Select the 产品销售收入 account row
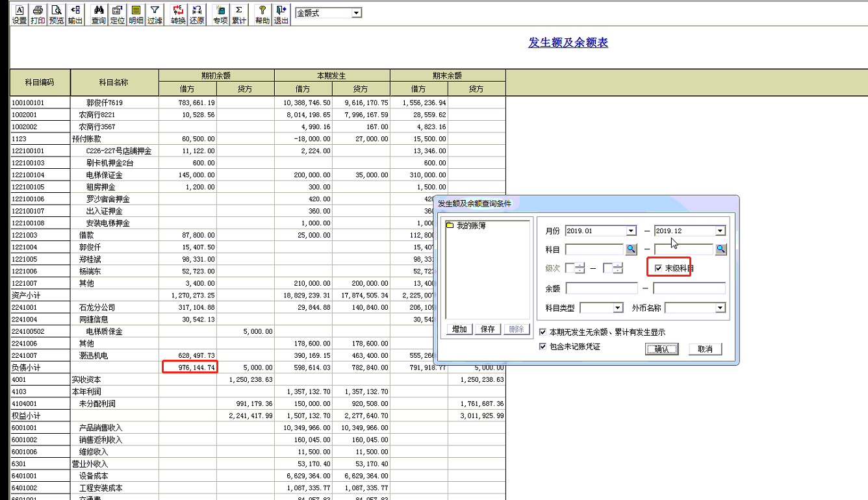 tap(257, 427)
